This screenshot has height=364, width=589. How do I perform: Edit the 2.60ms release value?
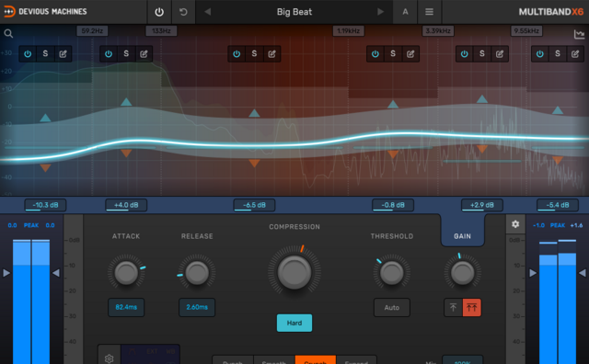[x=197, y=307]
